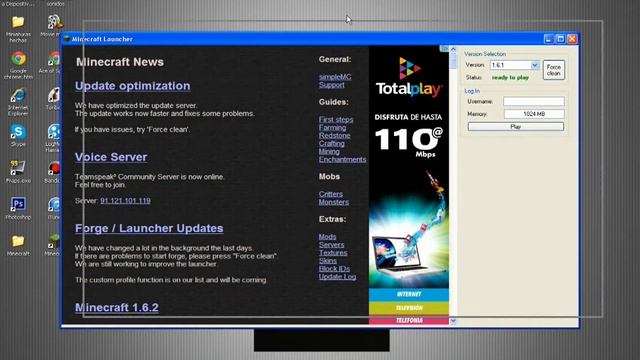640x360 pixels.
Task: Click the ad info corner icon
Action: (x=444, y=49)
